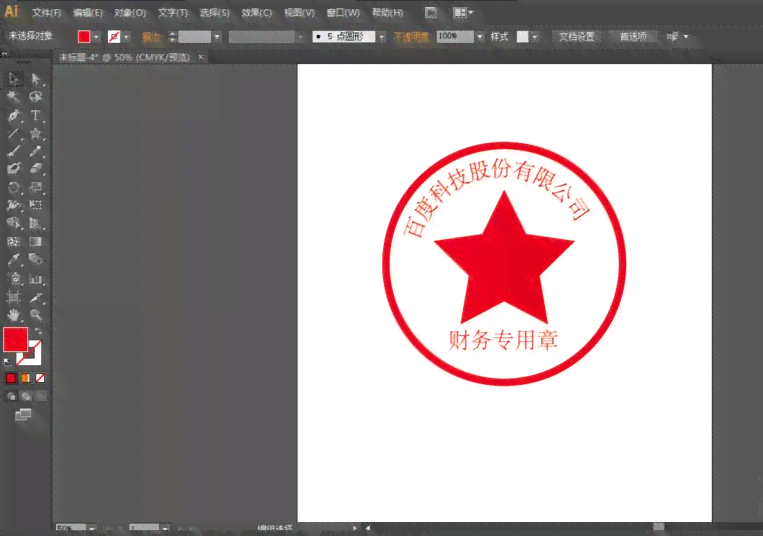
Task: Select the Scale tool
Action: click(36, 187)
